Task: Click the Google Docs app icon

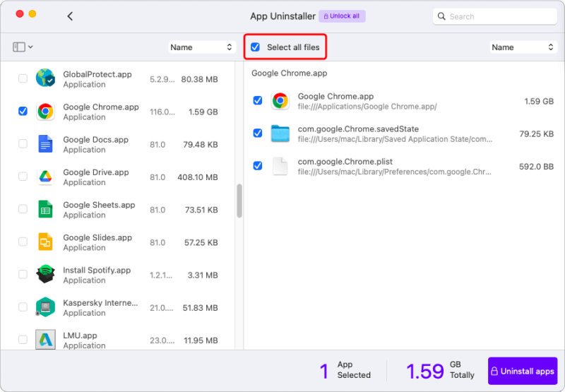Action: 45,144
